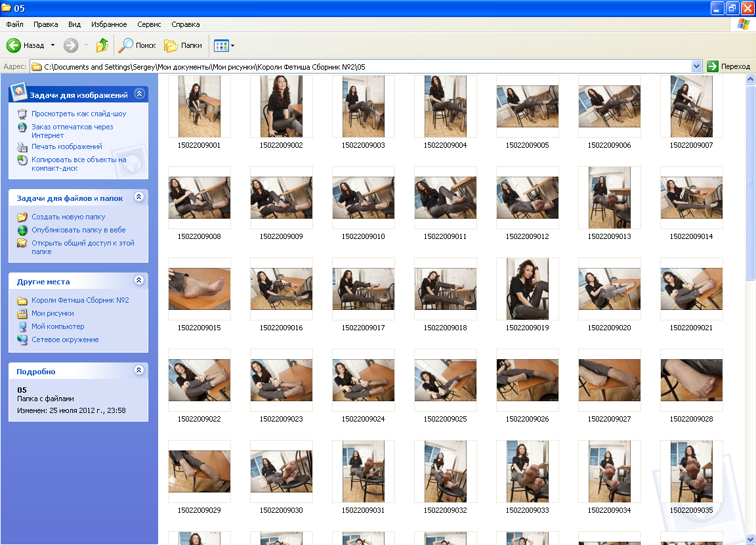Collapse the Задачи для изображений panel
The height and width of the screenshot is (545, 756).
click(x=139, y=93)
